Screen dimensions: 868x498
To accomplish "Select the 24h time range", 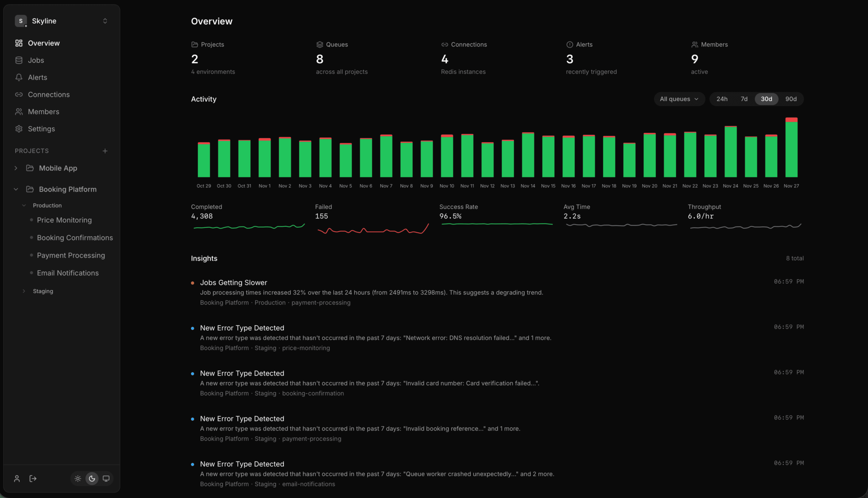I will click(x=722, y=99).
